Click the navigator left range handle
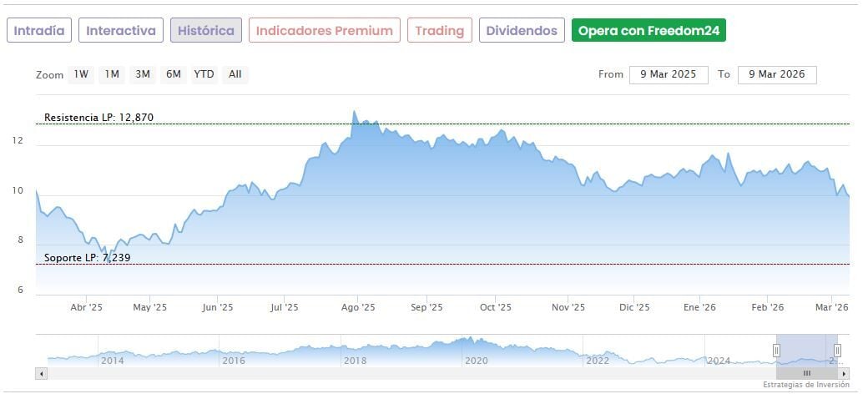The height and width of the screenshot is (399, 868). (x=776, y=351)
